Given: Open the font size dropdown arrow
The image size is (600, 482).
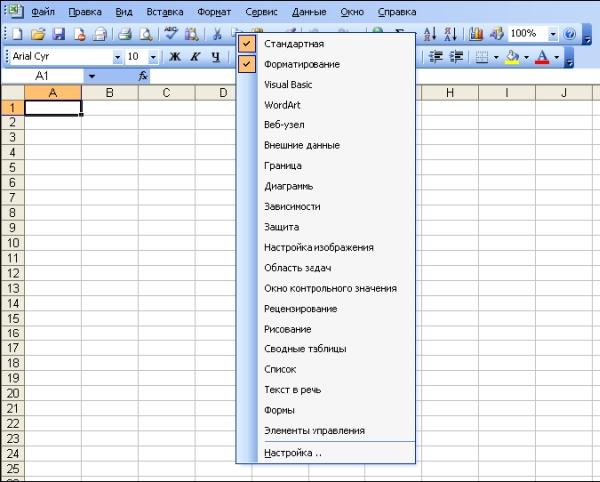Looking at the screenshot, I should point(154,57).
